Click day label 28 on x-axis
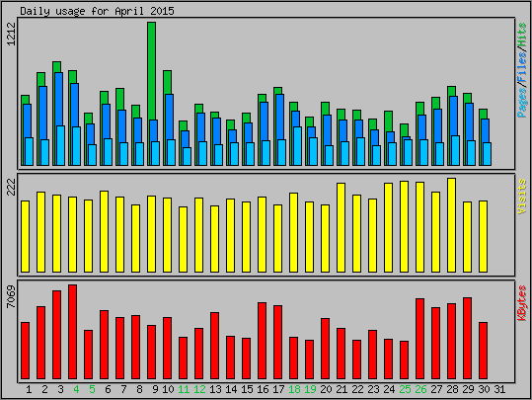This screenshot has height=400, width=532. 452,389
